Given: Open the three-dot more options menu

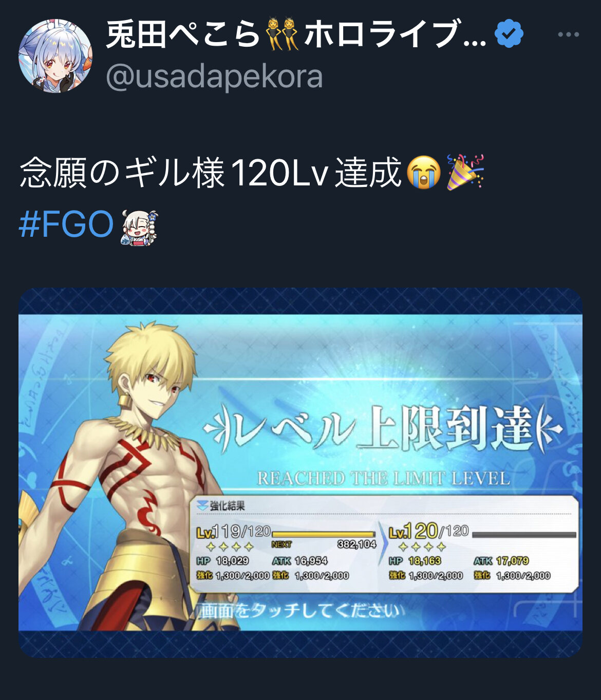Looking at the screenshot, I should (568, 34).
